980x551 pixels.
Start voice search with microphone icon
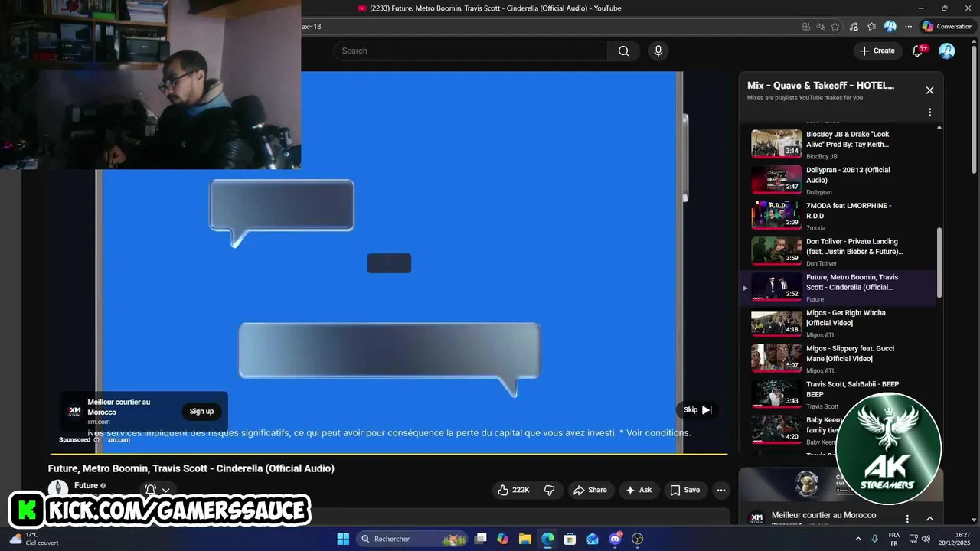click(658, 51)
